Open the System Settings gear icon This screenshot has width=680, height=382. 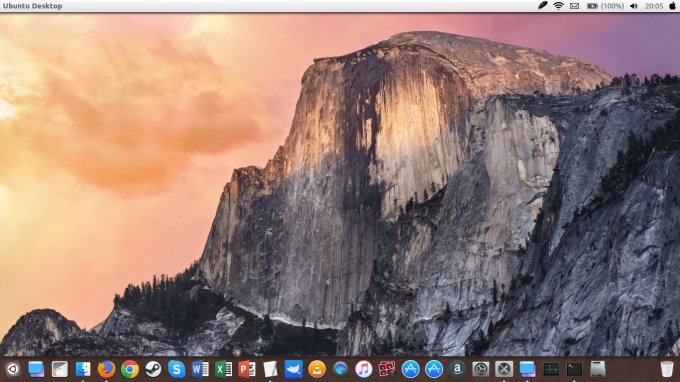481,369
